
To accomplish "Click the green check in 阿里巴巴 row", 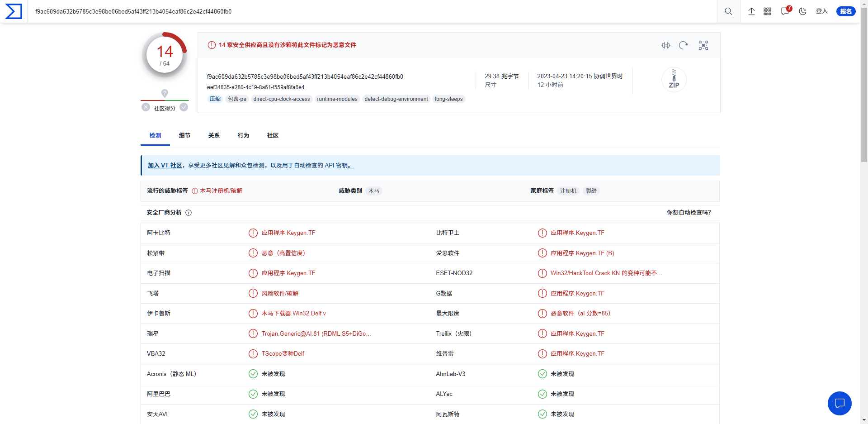I will click(x=253, y=394).
